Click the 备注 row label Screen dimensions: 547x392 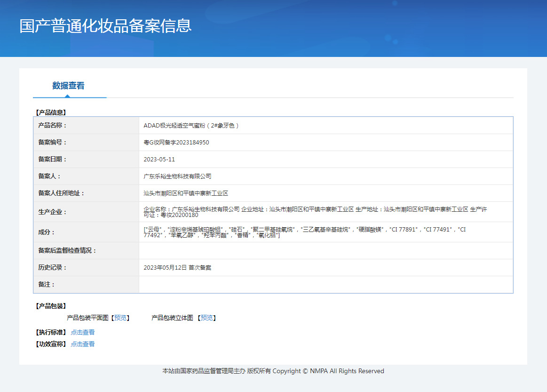46,285
